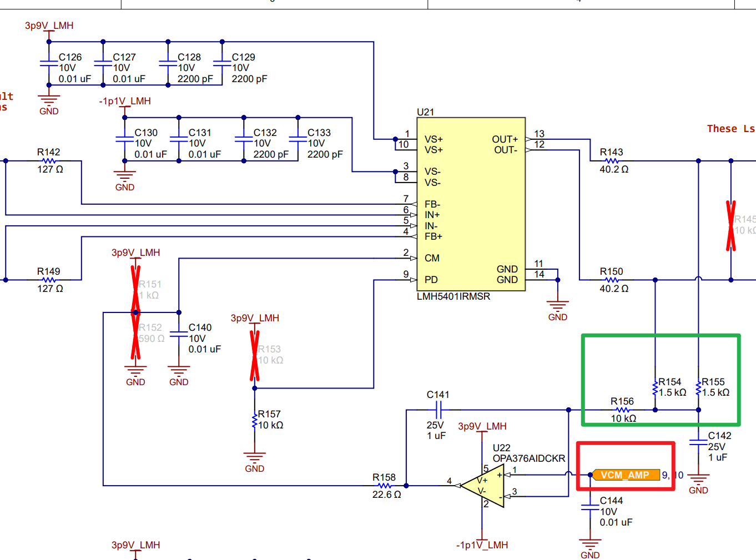Click the 3p9V_LMH power port at top left
The width and height of the screenshot is (756, 560).
(49, 31)
